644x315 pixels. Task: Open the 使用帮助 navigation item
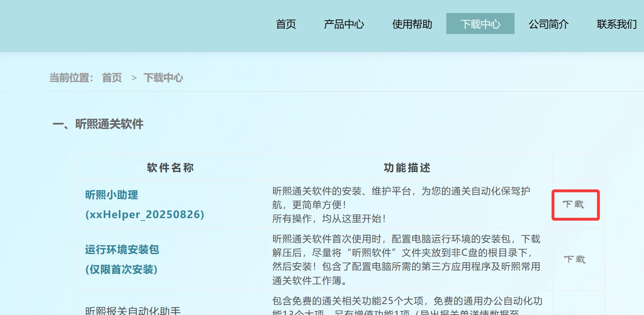point(412,24)
